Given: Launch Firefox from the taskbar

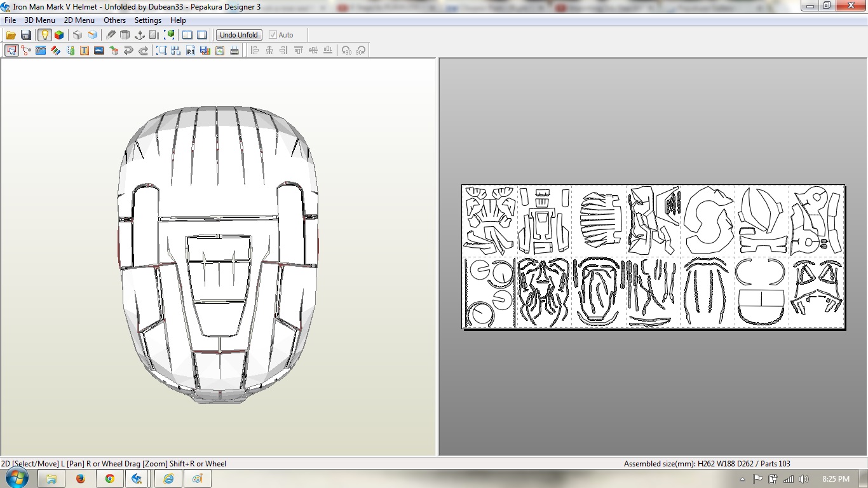Looking at the screenshot, I should pos(80,478).
